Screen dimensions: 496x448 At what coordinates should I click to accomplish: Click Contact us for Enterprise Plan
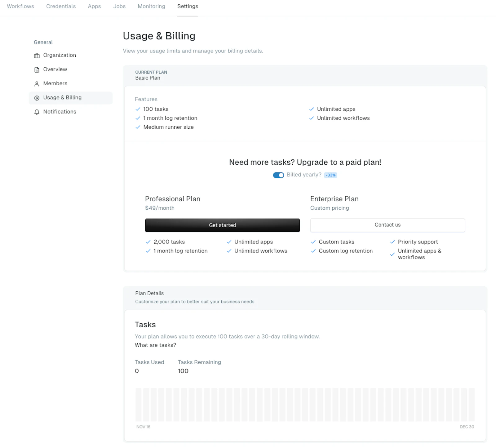click(387, 225)
